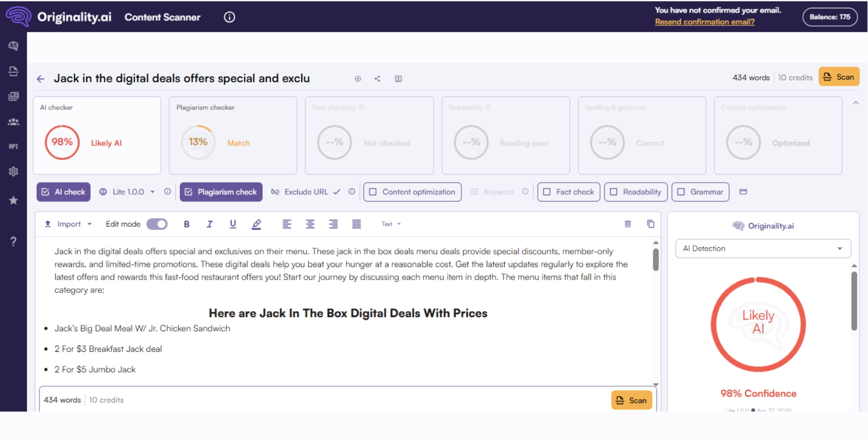The width and height of the screenshot is (868, 440).
Task: Open the scanner printer sidebar icon
Action: (13, 71)
